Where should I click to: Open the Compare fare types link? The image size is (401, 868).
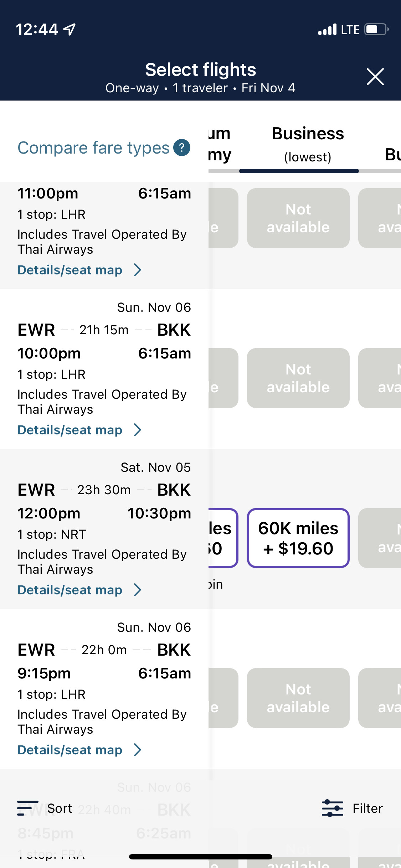coord(93,148)
